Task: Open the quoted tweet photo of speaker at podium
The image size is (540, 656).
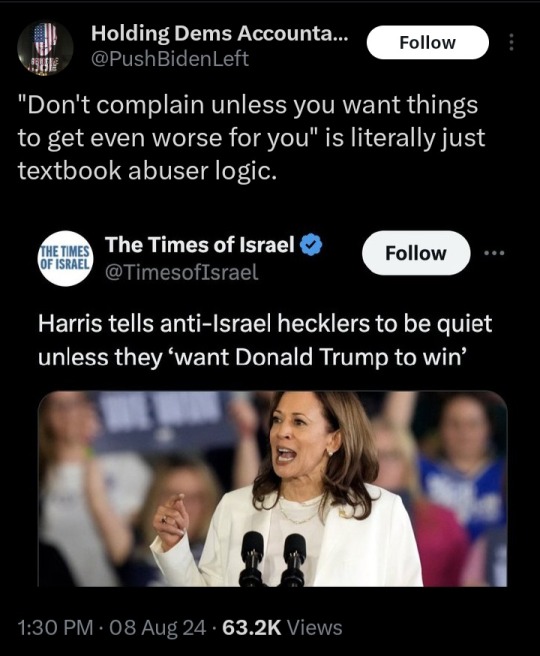Action: [x=273, y=489]
